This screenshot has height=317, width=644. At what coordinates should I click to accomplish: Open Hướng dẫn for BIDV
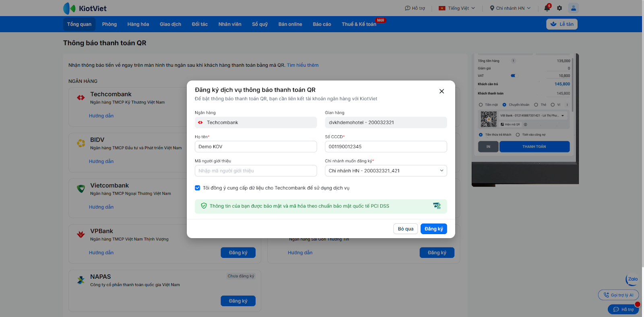pos(101,161)
